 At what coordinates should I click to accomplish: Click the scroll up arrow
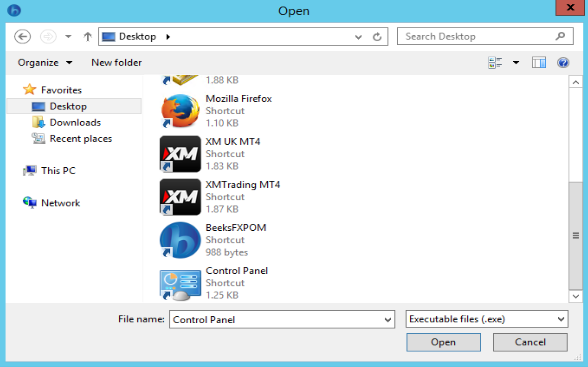coord(576,82)
